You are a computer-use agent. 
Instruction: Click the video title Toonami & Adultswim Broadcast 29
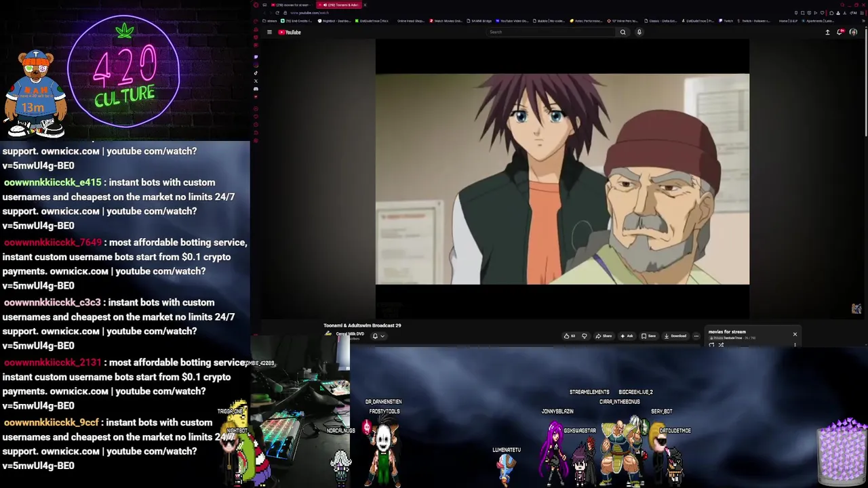[362, 325]
